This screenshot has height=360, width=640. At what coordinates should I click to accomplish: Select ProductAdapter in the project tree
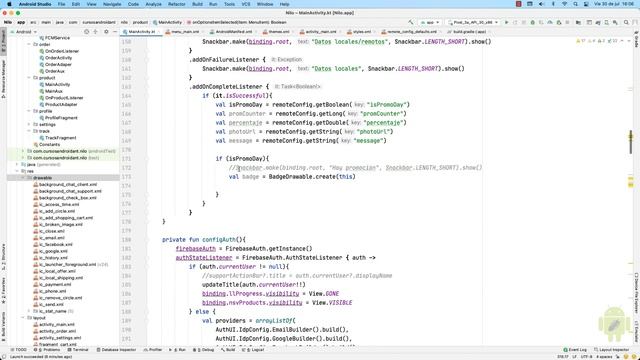[61, 104]
